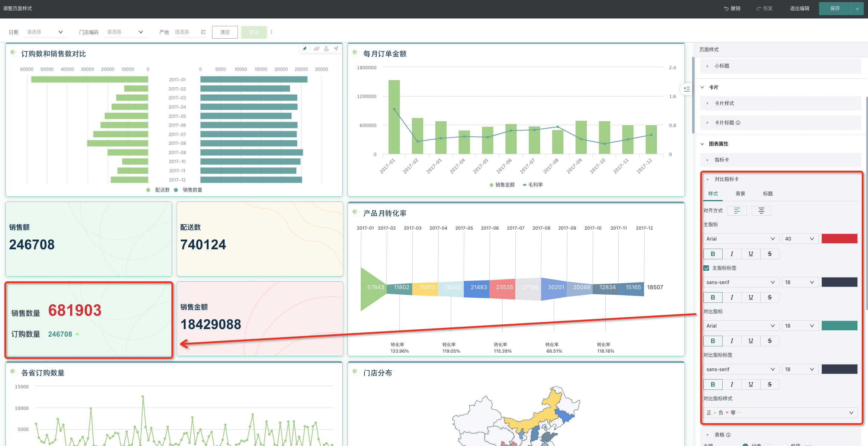Viewport: 868px width, 446px height.
Task: Open 主指标 font size dropdown showing 40
Action: coord(800,239)
